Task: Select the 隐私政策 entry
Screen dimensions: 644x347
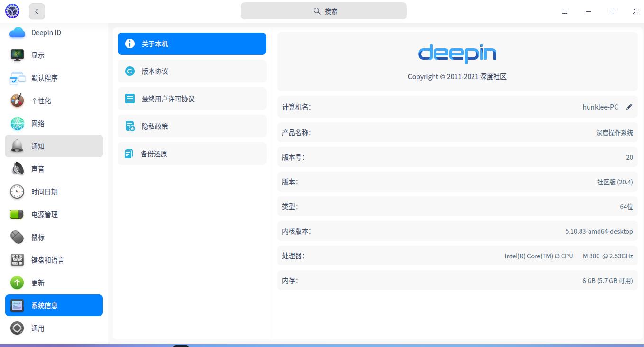Action: coord(192,126)
